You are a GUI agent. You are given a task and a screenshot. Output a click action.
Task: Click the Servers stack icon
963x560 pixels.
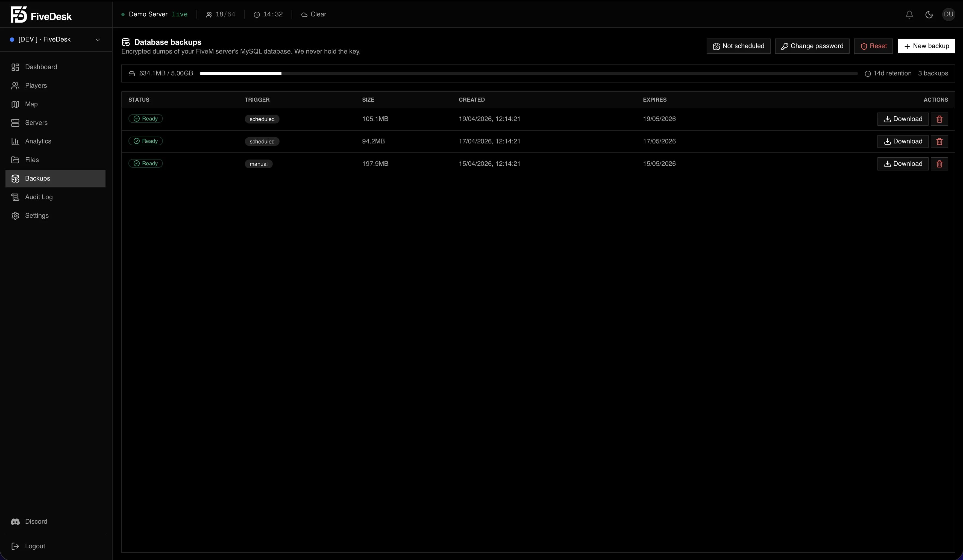tap(15, 123)
